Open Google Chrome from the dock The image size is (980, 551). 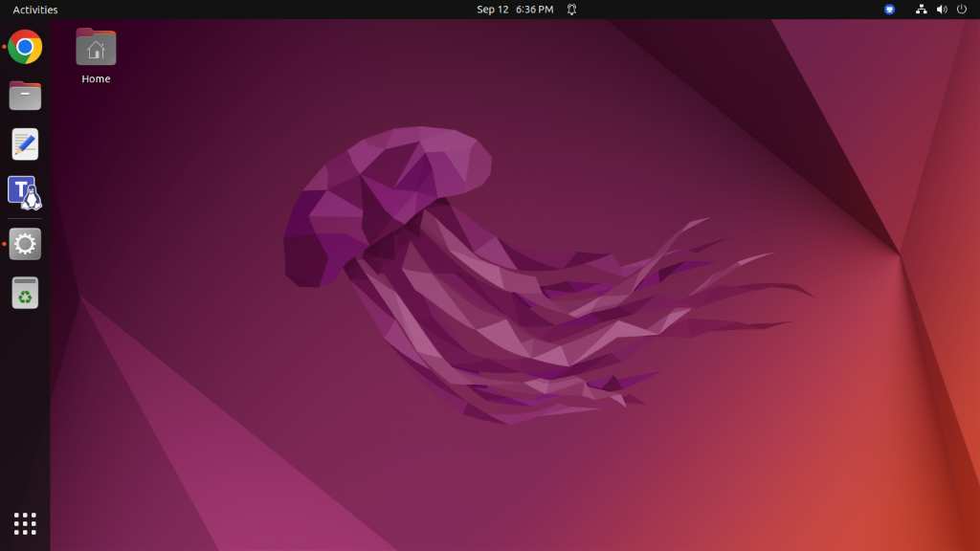coord(25,47)
